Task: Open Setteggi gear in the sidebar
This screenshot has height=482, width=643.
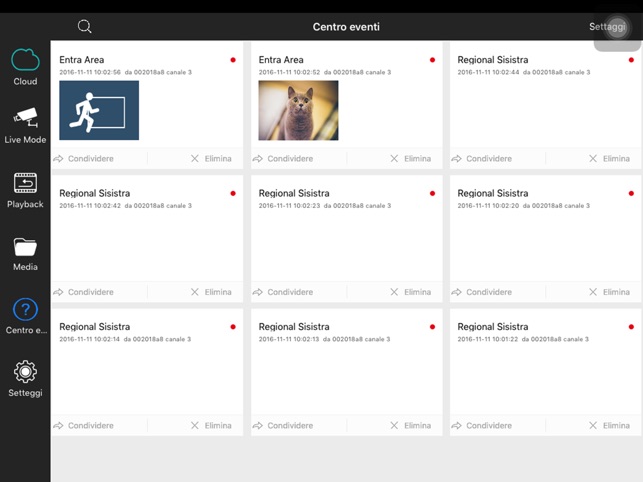Action: click(x=25, y=379)
